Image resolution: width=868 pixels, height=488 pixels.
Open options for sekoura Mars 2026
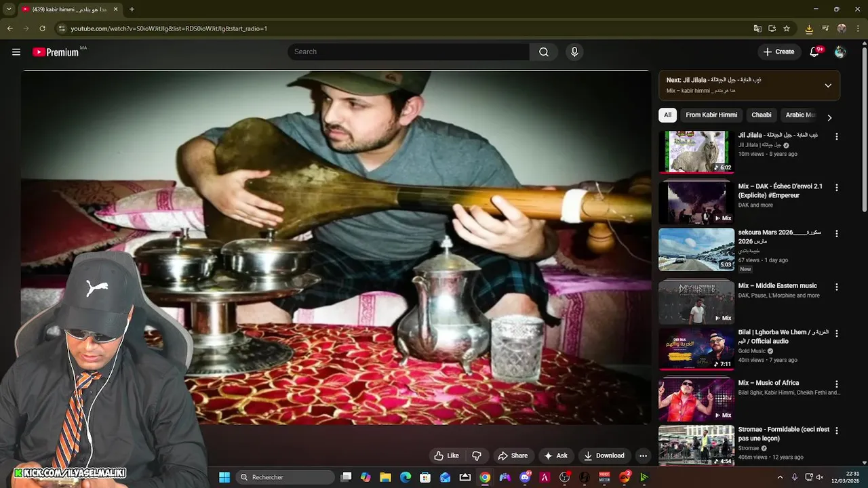836,233
